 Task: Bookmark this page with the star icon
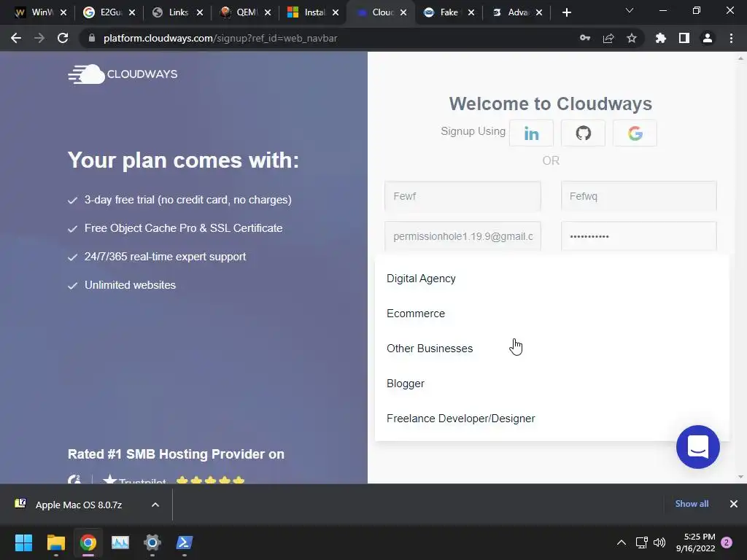click(632, 38)
